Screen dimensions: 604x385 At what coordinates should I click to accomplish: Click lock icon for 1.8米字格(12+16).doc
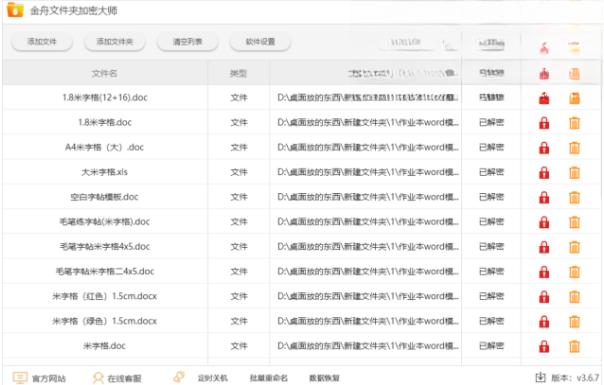click(544, 98)
